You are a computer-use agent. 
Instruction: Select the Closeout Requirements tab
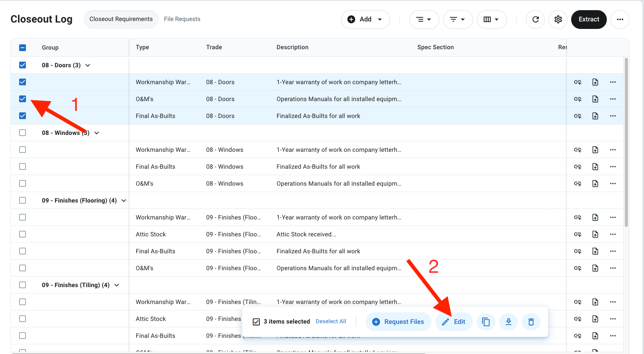[x=121, y=19]
